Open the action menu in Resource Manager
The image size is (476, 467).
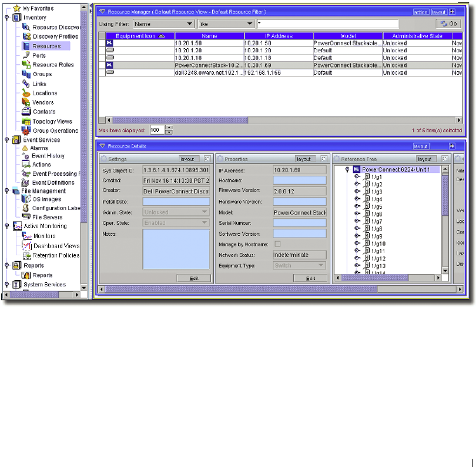pyautogui.click(x=421, y=12)
